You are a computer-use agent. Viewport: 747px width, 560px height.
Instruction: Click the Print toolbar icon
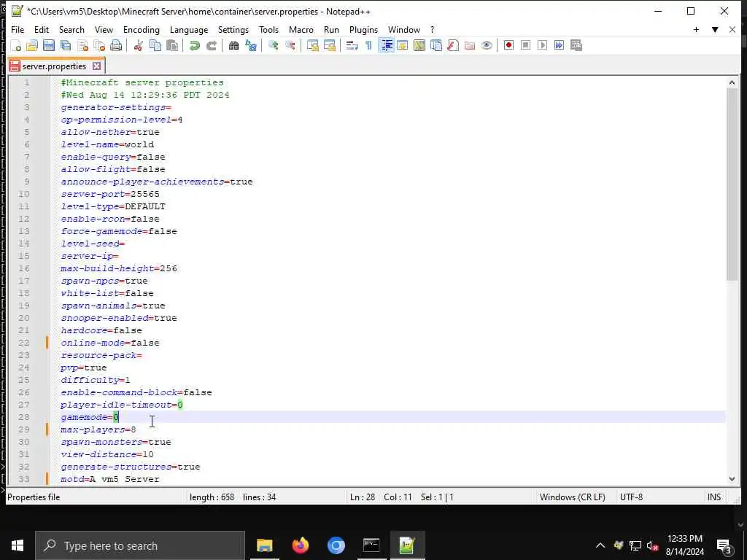[116, 45]
